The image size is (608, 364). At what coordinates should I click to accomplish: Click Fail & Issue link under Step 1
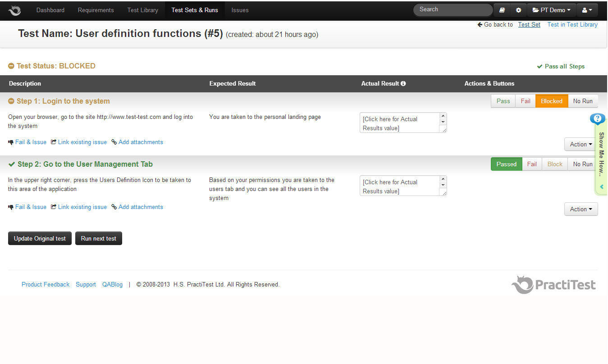[31, 142]
